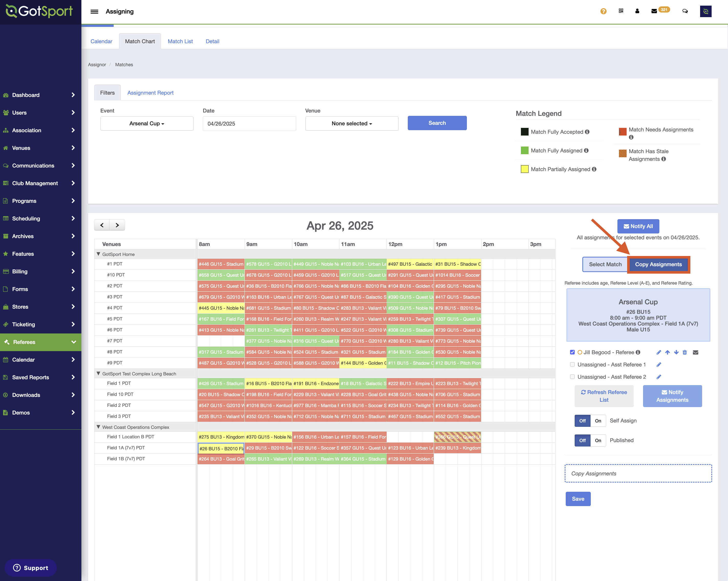Click the Notify All button
The height and width of the screenshot is (581, 728).
tap(638, 226)
